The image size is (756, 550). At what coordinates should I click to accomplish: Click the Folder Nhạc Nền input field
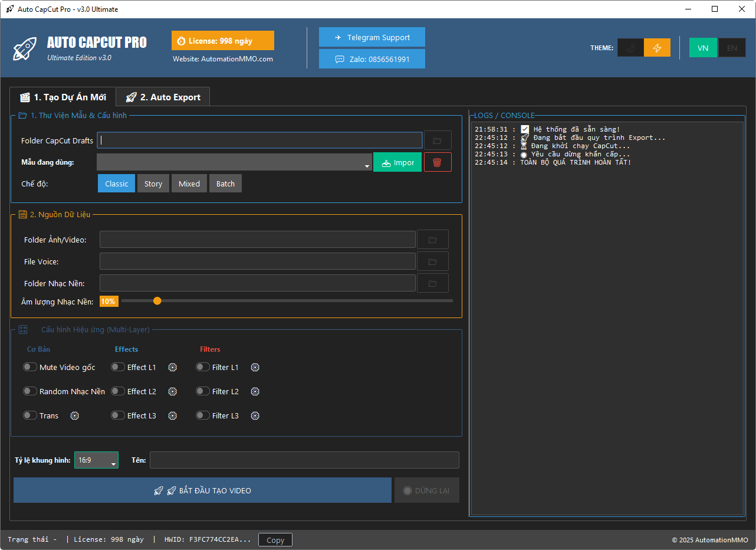click(258, 283)
